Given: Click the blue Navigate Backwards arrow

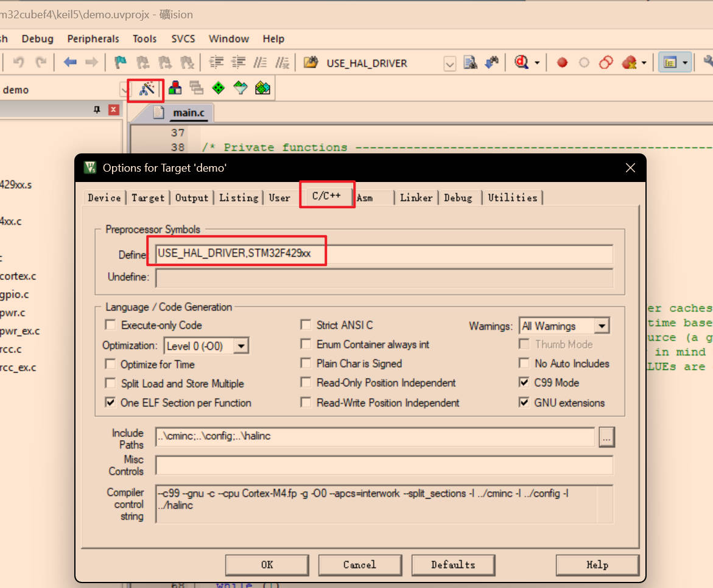Looking at the screenshot, I should [x=70, y=62].
